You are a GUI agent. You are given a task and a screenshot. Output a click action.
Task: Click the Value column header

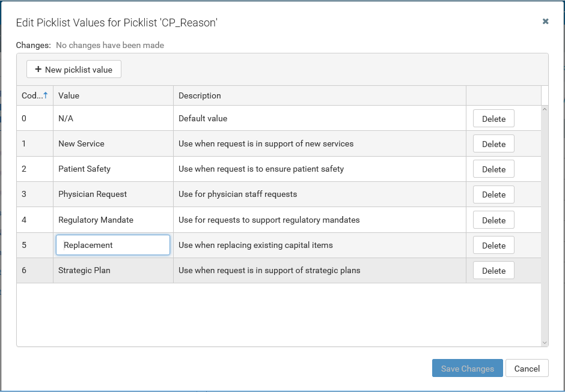pos(113,95)
